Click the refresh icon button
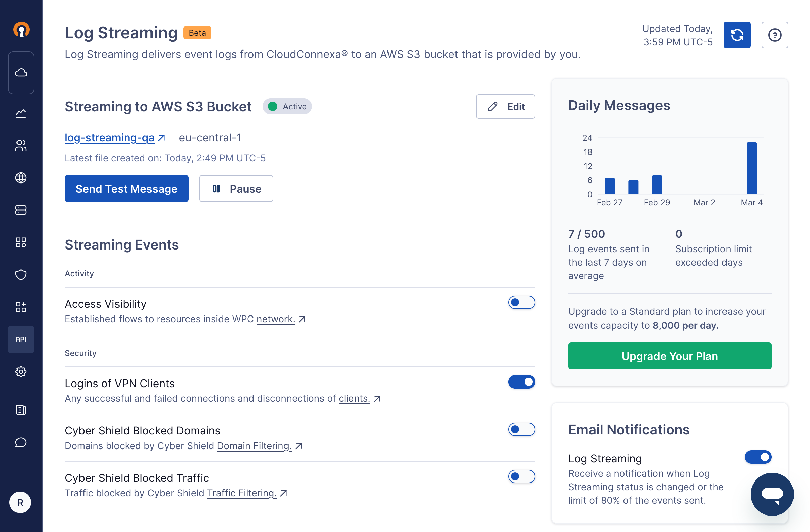The width and height of the screenshot is (810, 532). pos(737,35)
